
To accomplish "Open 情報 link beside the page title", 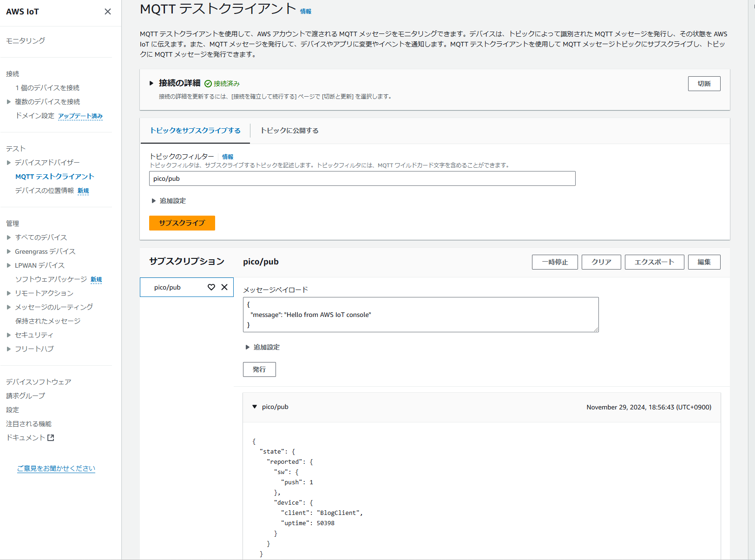I will (306, 12).
